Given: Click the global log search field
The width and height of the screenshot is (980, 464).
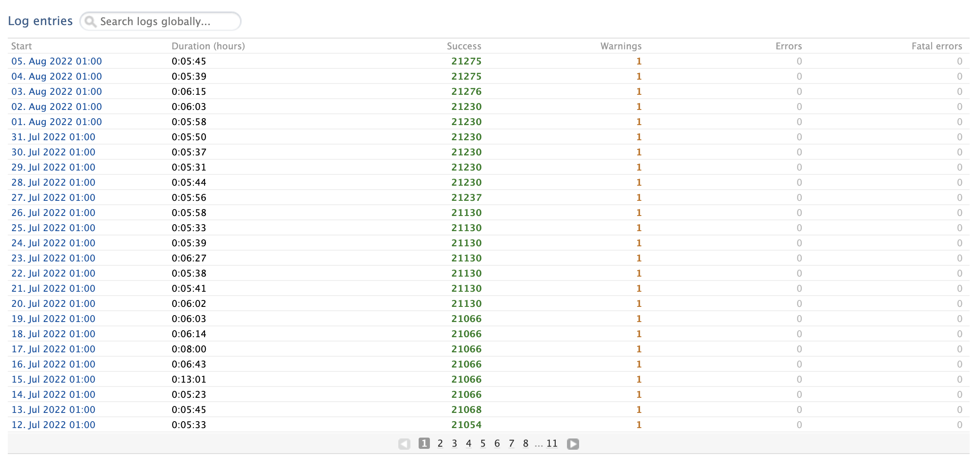Looking at the screenshot, I should tap(164, 21).
